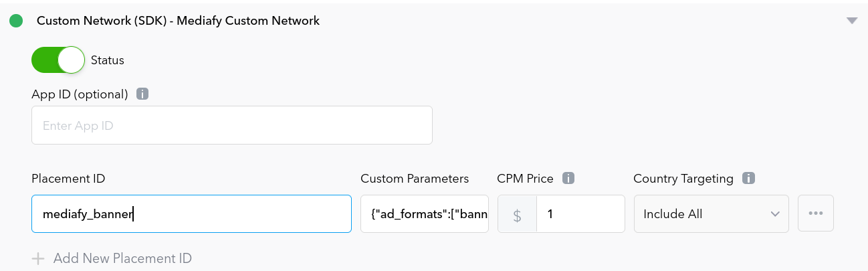The width and height of the screenshot is (868, 271).
Task: Click the Placement ID label
Action: point(68,179)
